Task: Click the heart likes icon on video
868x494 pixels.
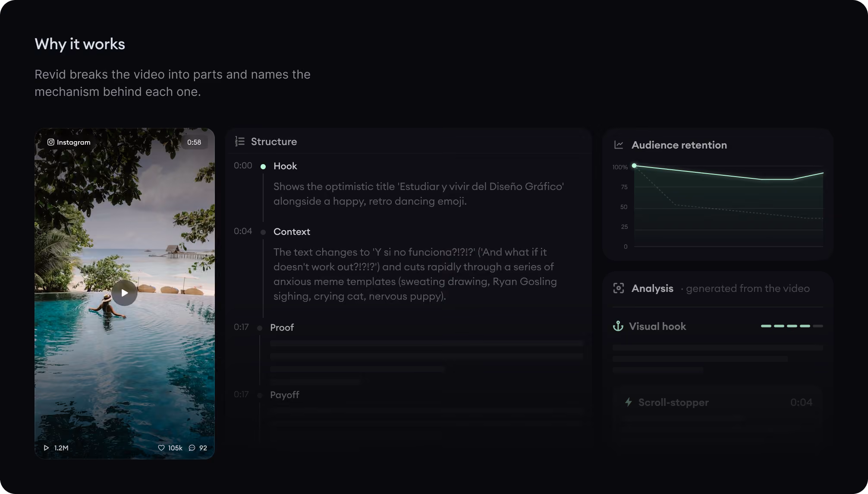Action: [161, 448]
